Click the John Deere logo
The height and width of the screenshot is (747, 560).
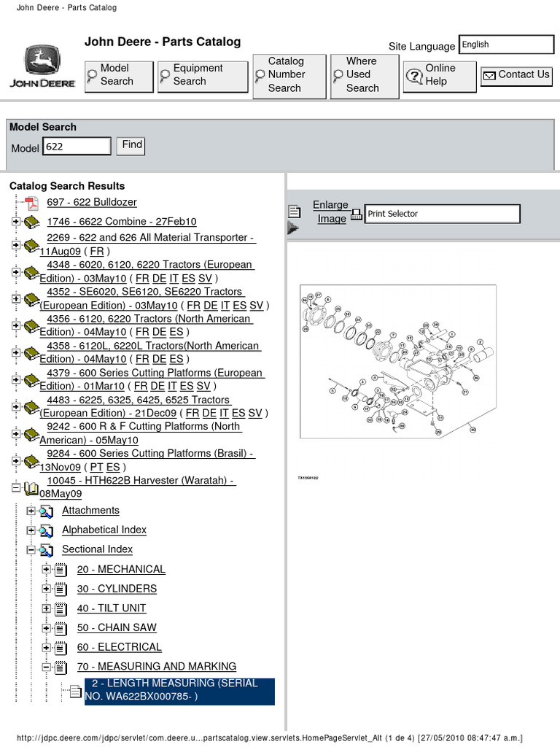click(42, 66)
